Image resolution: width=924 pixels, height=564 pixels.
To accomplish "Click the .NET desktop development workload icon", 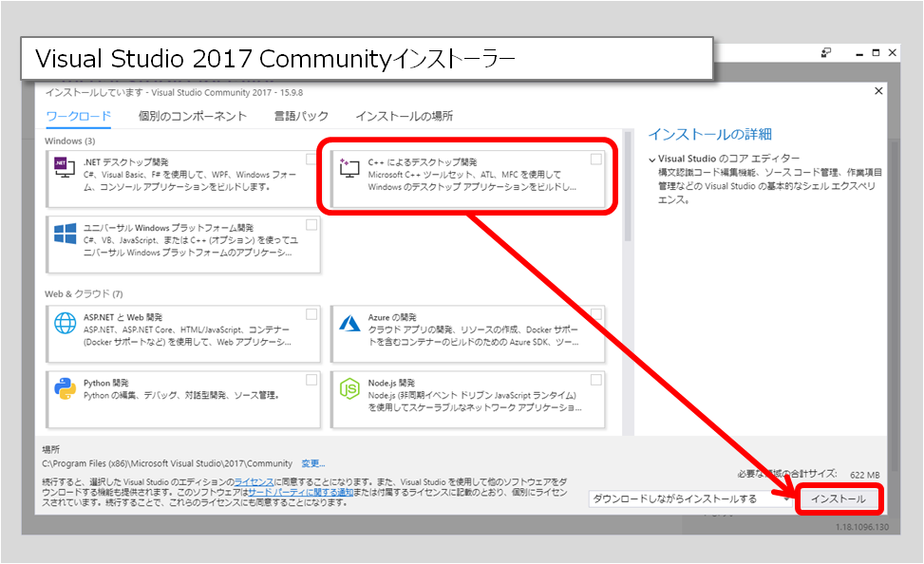I will click(x=65, y=167).
